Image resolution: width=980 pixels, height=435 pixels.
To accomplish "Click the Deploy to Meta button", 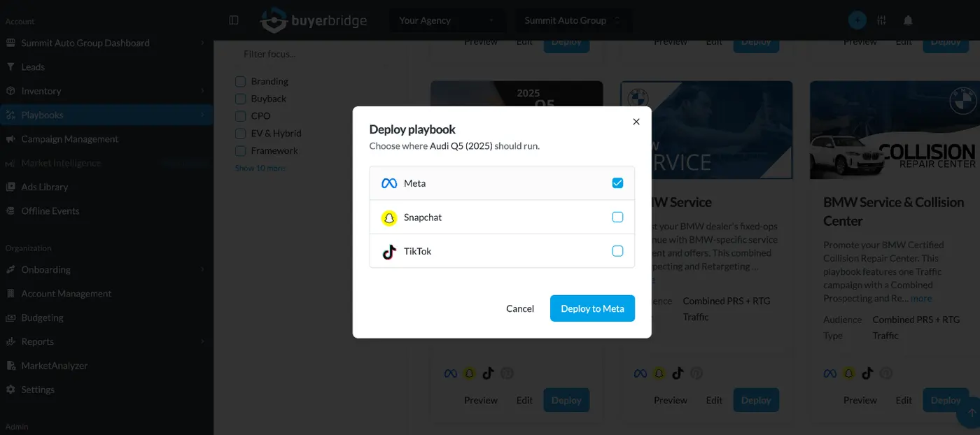I will [x=592, y=308].
